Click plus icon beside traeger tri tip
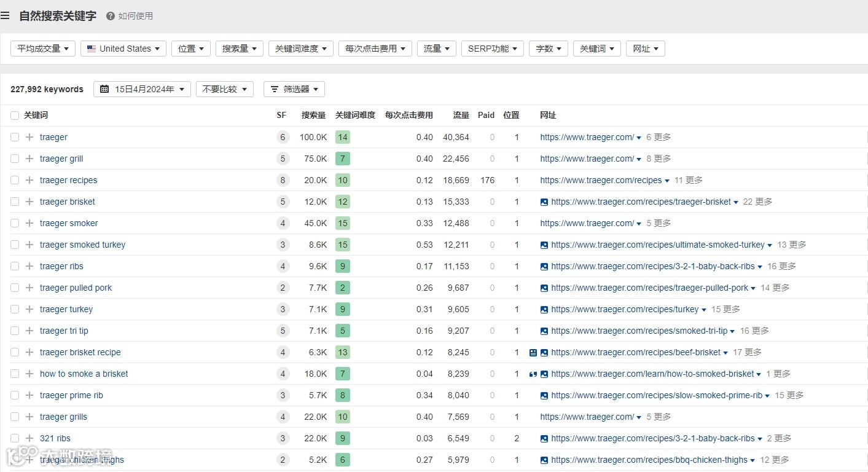The image size is (868, 472). [29, 331]
